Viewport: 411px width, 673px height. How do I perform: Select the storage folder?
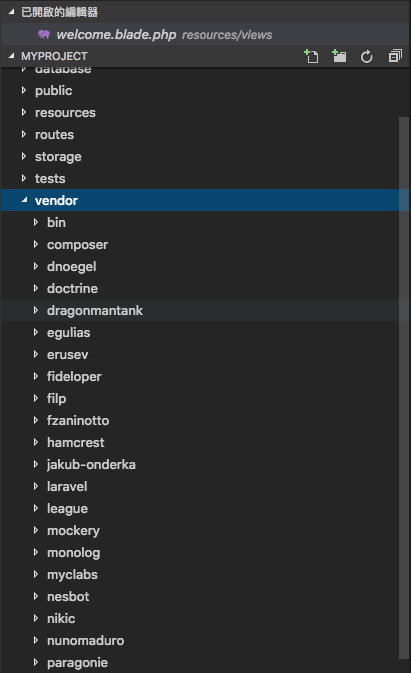click(204, 156)
